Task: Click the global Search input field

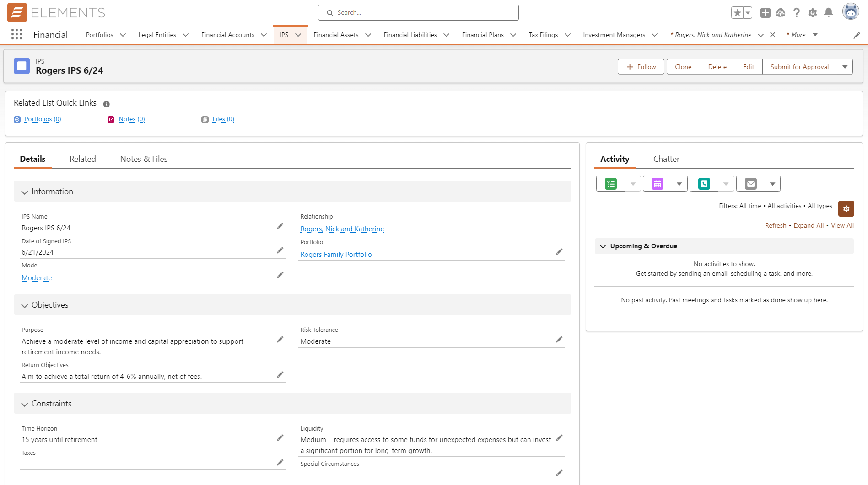Action: [418, 13]
